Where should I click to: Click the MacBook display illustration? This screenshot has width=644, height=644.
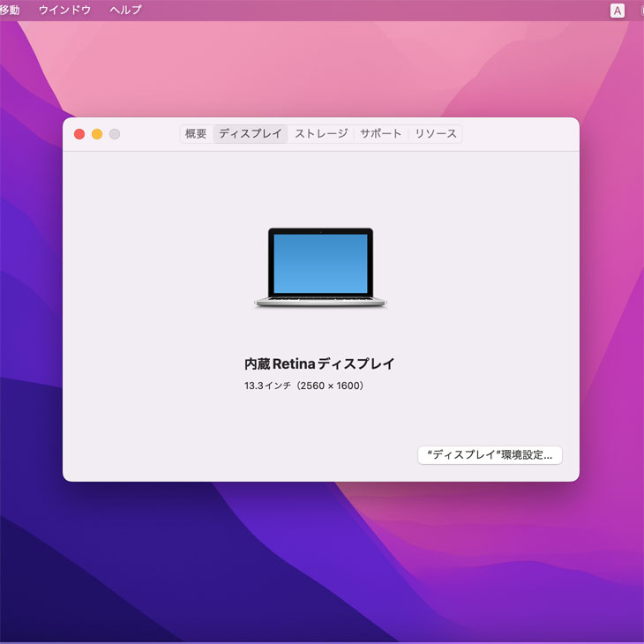(x=320, y=268)
